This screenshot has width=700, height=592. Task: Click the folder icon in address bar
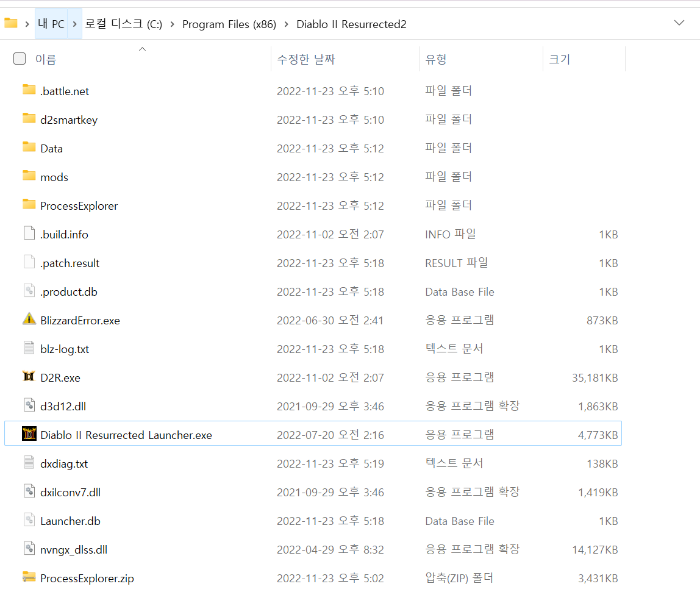pos(11,23)
